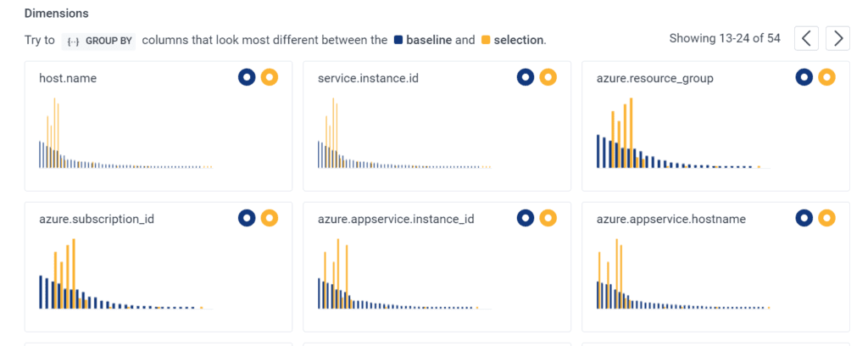Toggle baseline circle on host.name card
Image resolution: width=868 pixels, height=346 pixels.
tap(247, 78)
